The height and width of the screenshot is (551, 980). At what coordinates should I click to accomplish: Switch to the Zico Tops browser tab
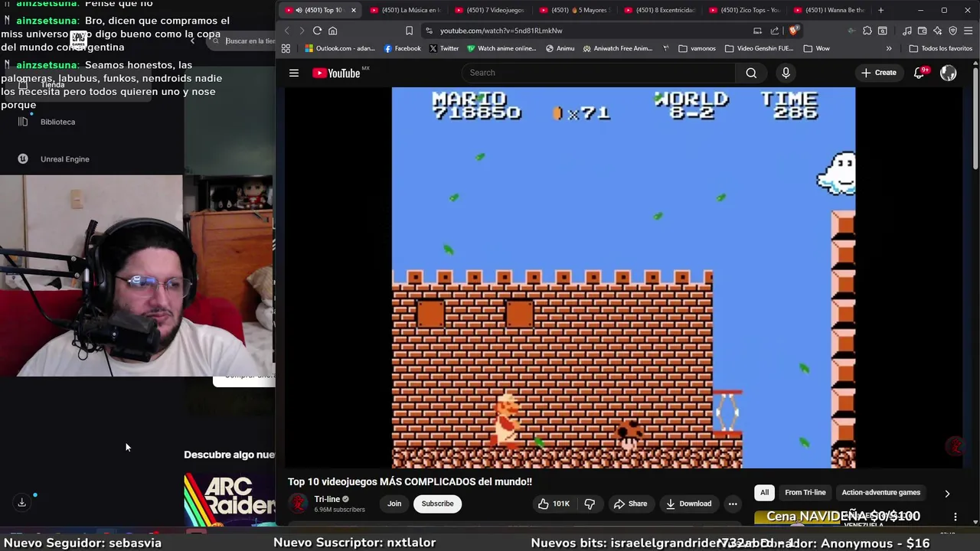pyautogui.click(x=745, y=10)
